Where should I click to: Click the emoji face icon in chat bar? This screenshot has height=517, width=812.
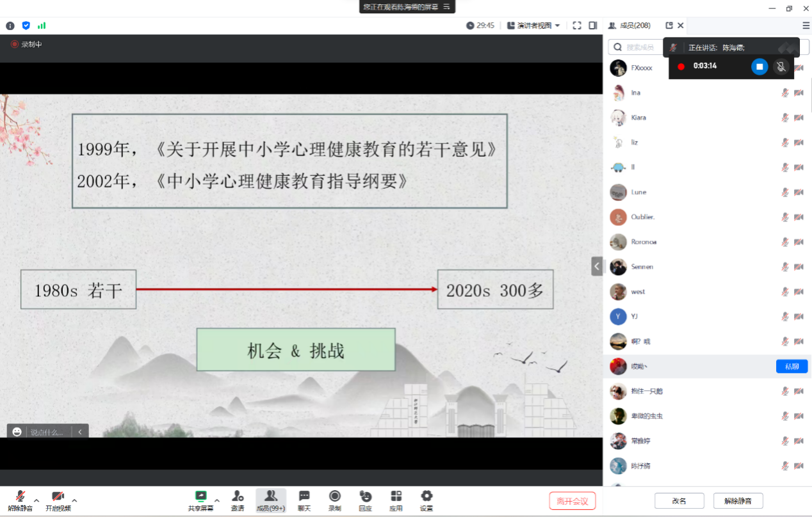[x=17, y=432]
